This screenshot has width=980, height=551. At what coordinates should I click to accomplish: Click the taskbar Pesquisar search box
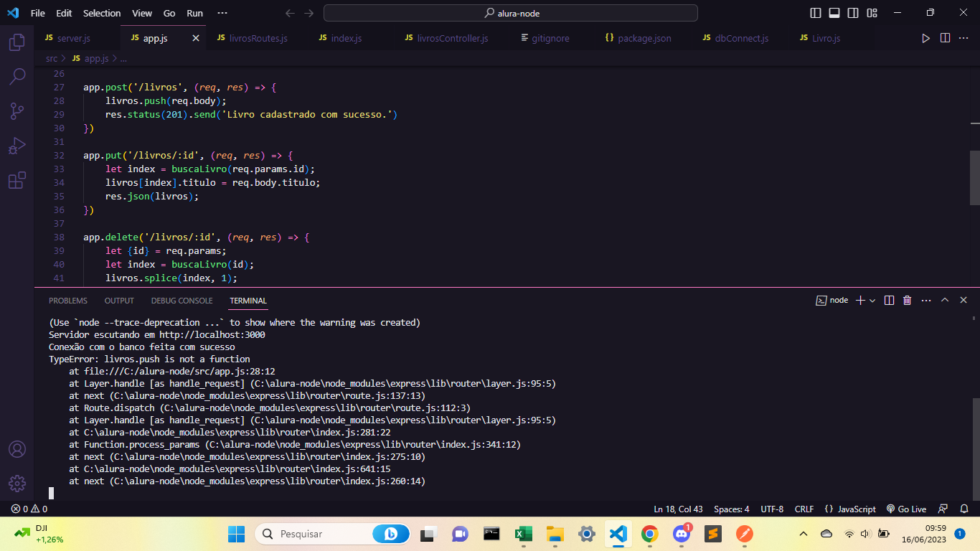[x=333, y=534]
